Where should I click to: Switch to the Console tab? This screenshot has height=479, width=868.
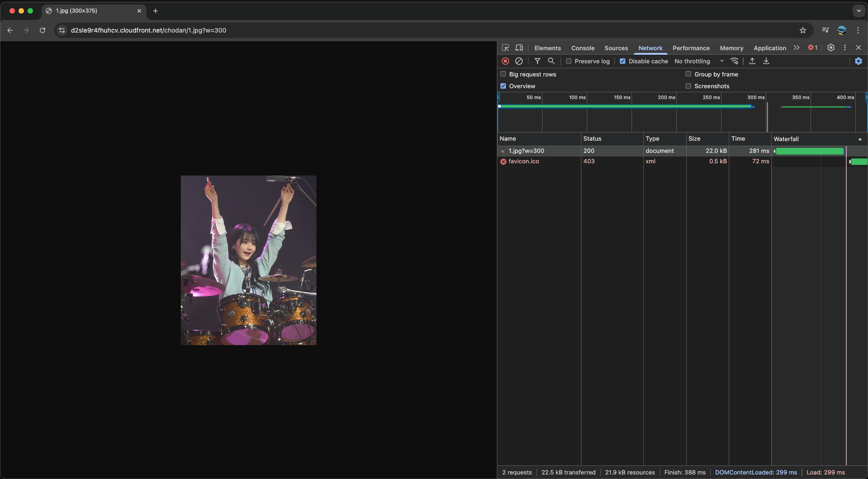[x=583, y=48]
